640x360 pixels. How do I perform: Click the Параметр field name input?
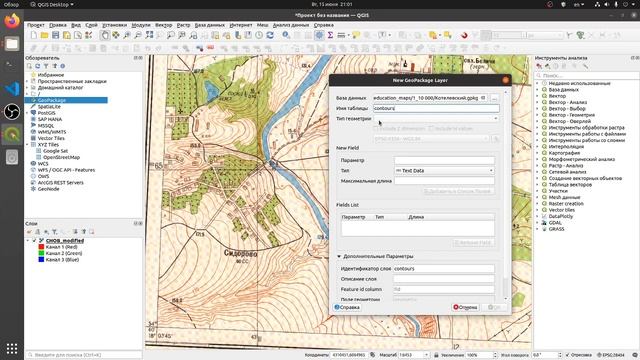click(x=444, y=160)
